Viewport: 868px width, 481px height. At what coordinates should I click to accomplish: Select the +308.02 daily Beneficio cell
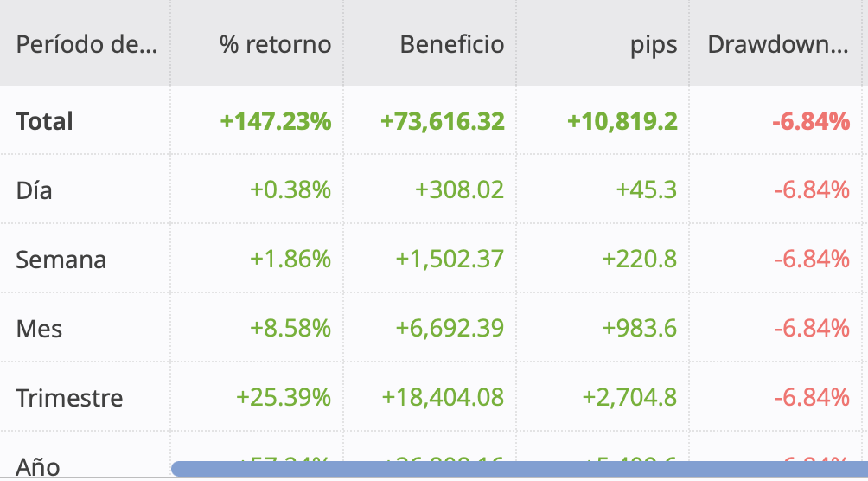(x=459, y=190)
